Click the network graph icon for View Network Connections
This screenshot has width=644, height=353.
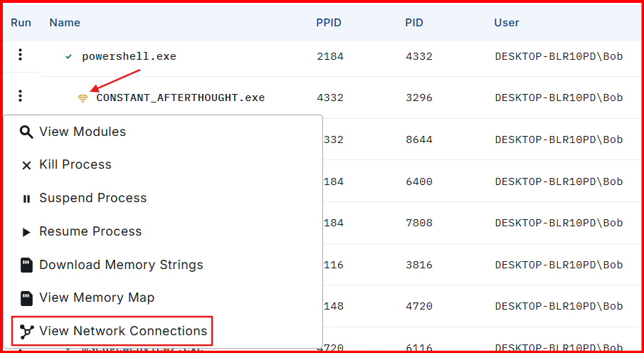26,331
